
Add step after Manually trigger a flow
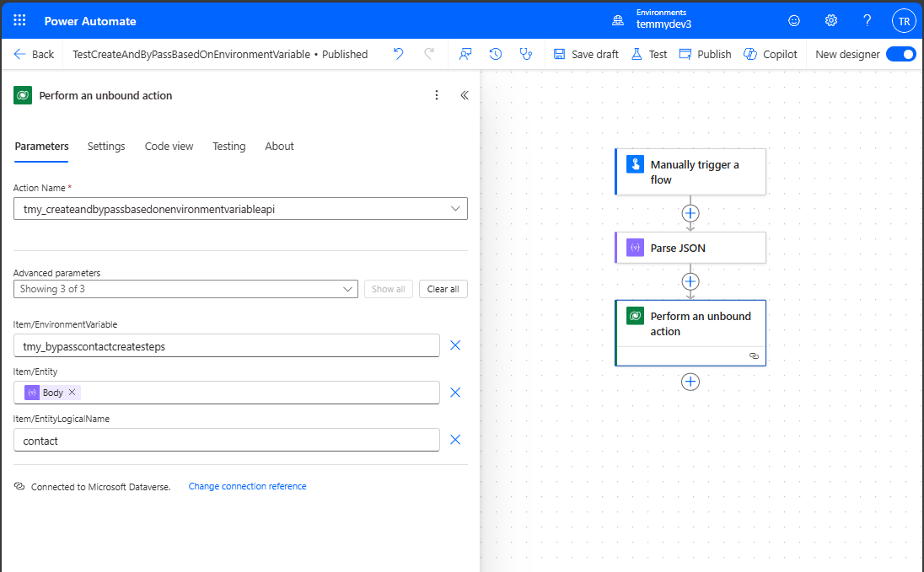(690, 213)
